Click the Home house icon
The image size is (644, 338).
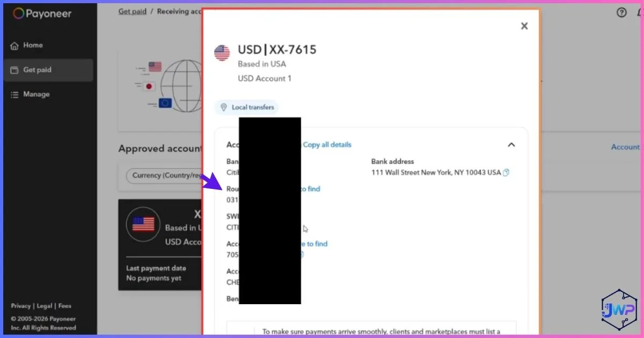point(14,46)
